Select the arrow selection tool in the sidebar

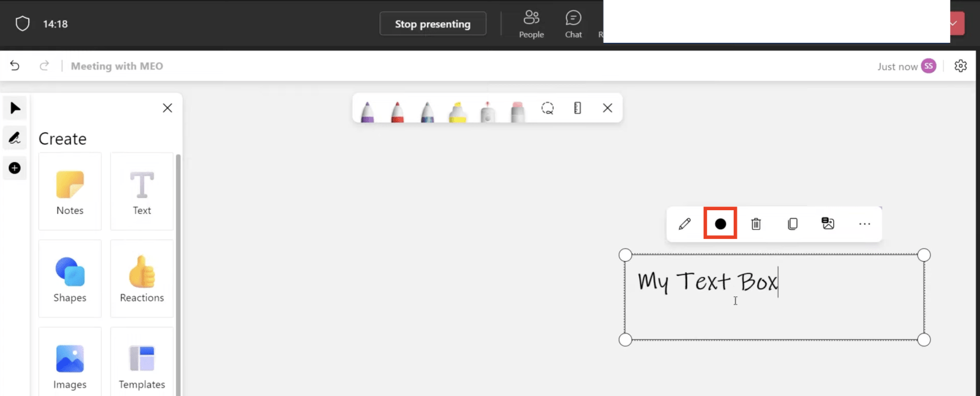[x=15, y=108]
